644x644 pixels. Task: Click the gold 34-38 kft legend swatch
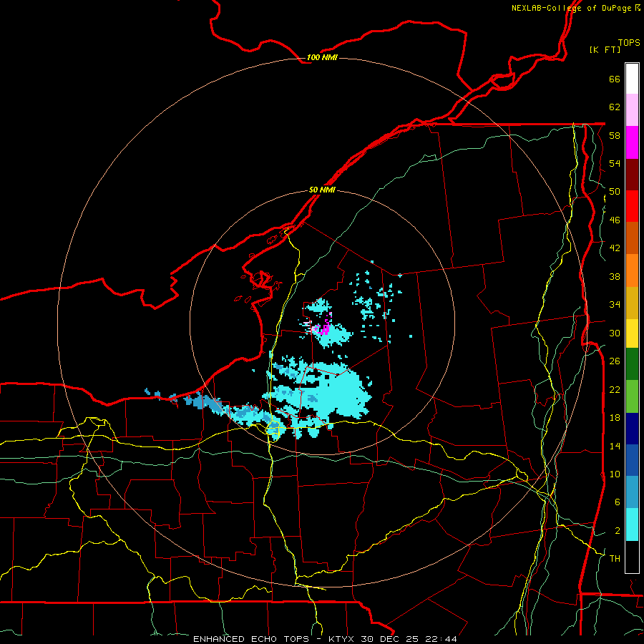(x=632, y=303)
